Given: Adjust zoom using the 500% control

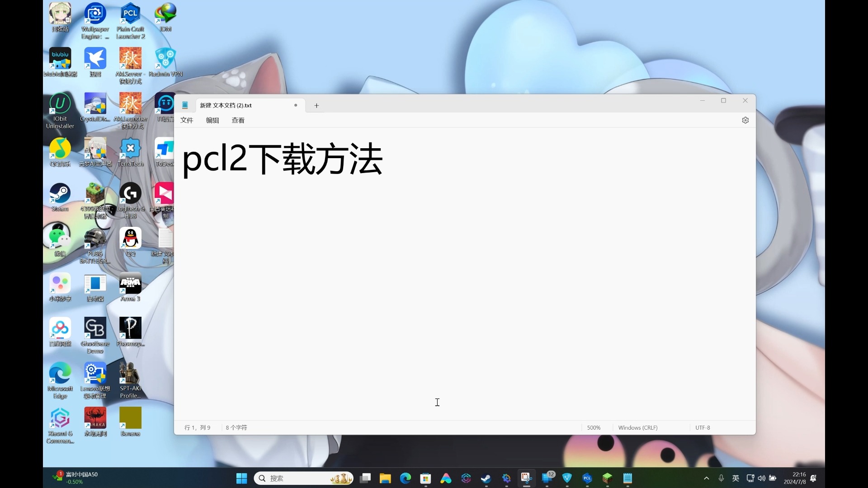Looking at the screenshot, I should pos(593,427).
